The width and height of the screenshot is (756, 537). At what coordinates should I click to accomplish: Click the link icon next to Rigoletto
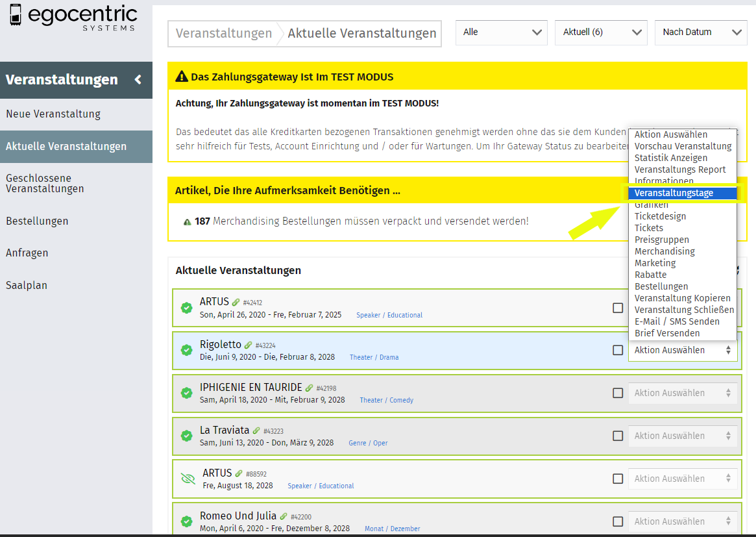[x=249, y=345]
